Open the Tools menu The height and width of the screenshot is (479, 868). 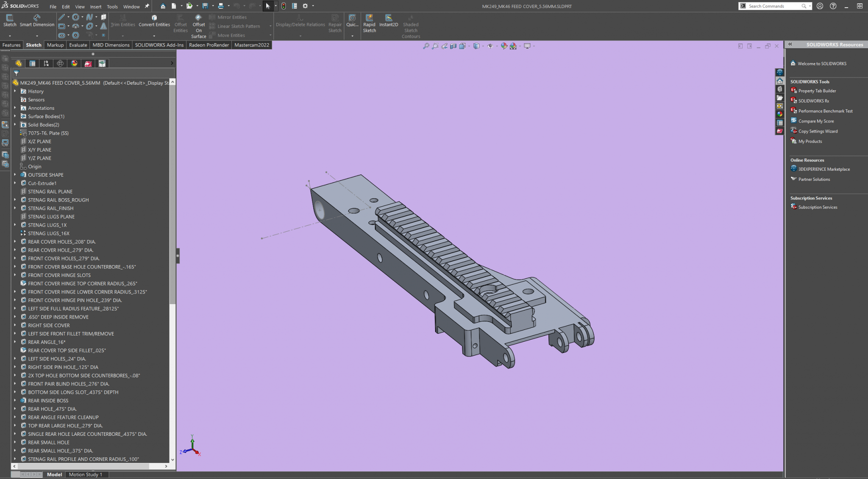coord(112,7)
